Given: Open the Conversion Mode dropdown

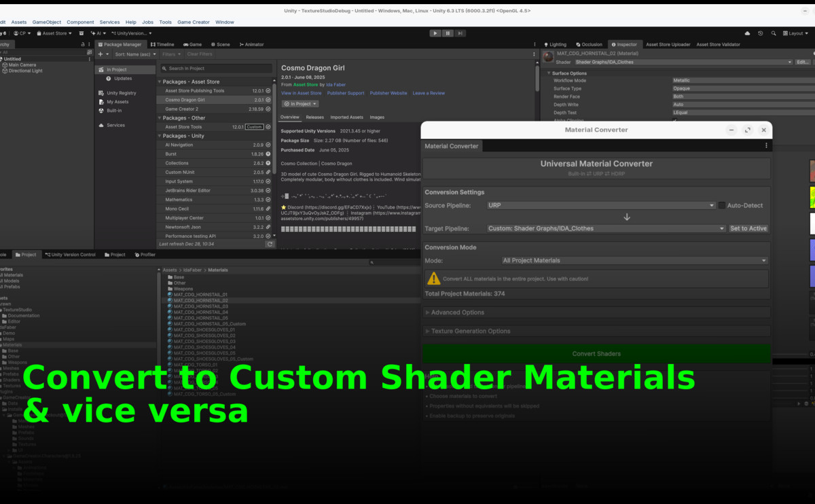Looking at the screenshot, I should [634, 260].
